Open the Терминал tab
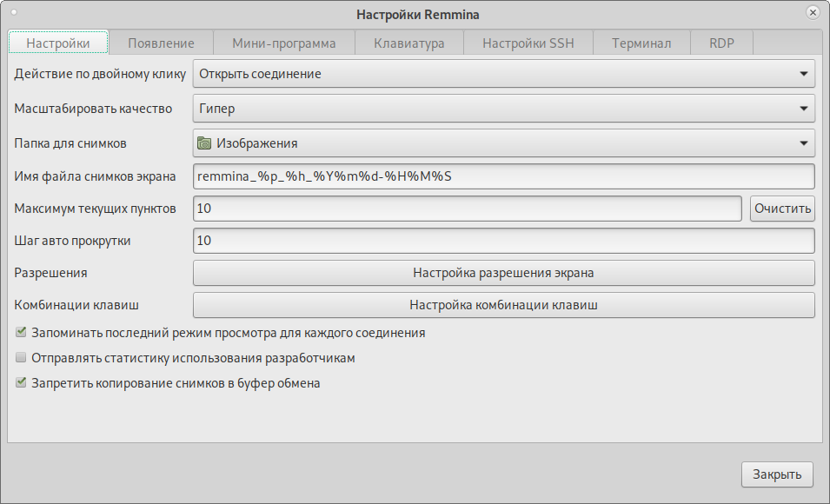 click(x=641, y=43)
